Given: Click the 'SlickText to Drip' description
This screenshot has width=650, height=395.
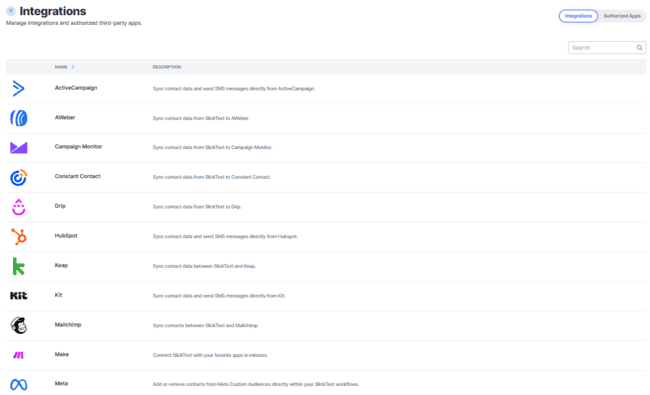Looking at the screenshot, I should point(197,207).
